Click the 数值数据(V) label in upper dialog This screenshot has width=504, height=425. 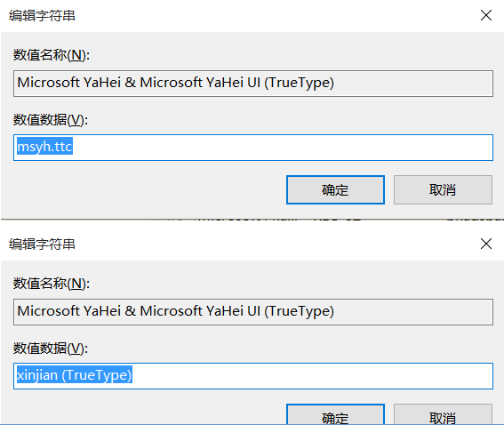coord(51,120)
